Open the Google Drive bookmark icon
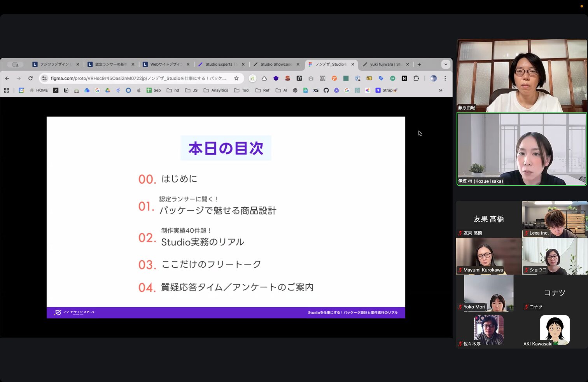588x382 pixels. pos(108,90)
